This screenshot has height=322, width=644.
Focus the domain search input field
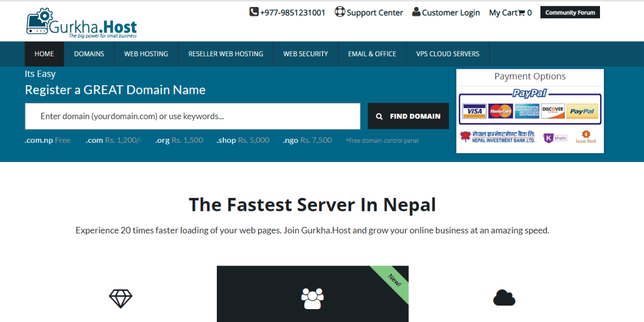[193, 116]
